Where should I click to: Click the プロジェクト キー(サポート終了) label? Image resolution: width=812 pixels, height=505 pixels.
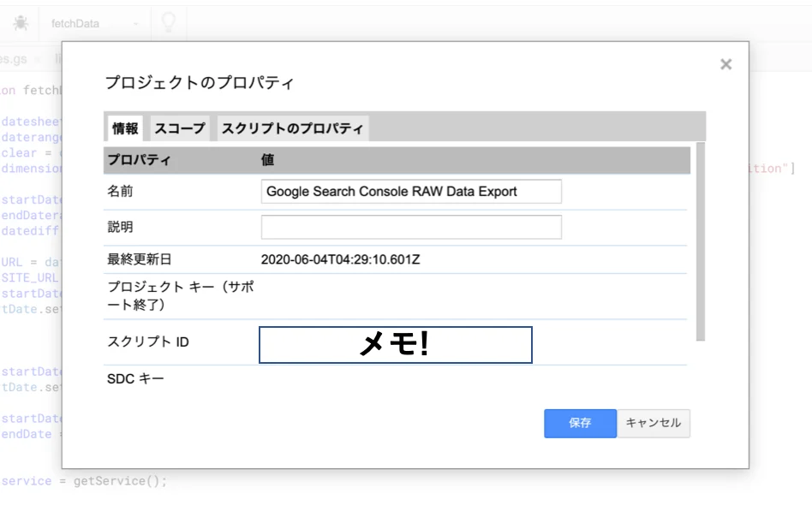180,295
